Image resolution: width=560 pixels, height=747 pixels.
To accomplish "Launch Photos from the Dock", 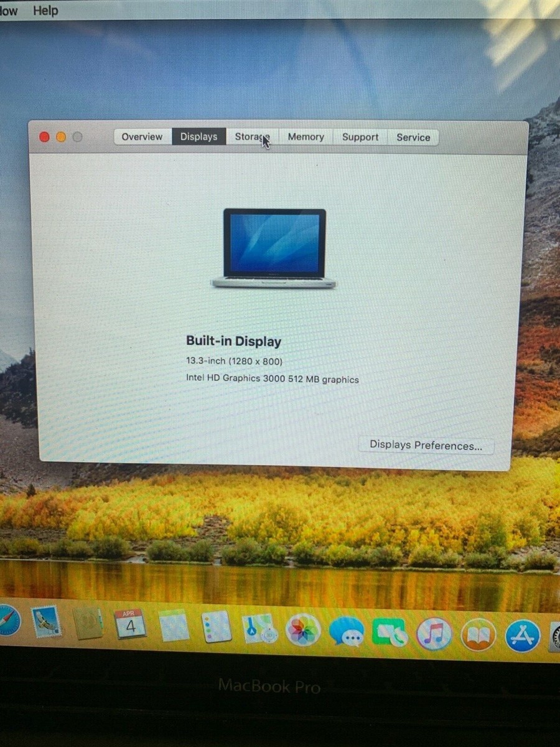I will pos(303,630).
